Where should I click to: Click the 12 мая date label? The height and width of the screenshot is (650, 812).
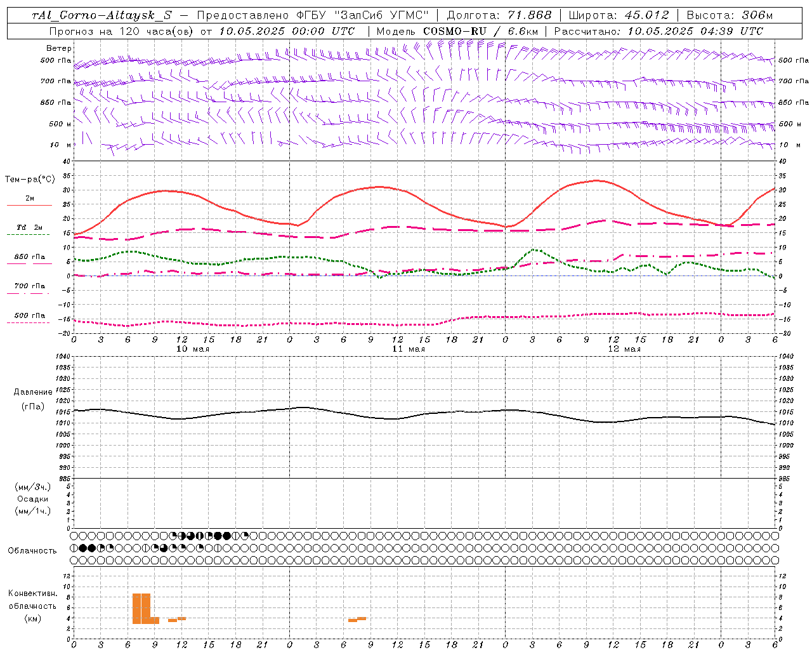click(x=624, y=349)
